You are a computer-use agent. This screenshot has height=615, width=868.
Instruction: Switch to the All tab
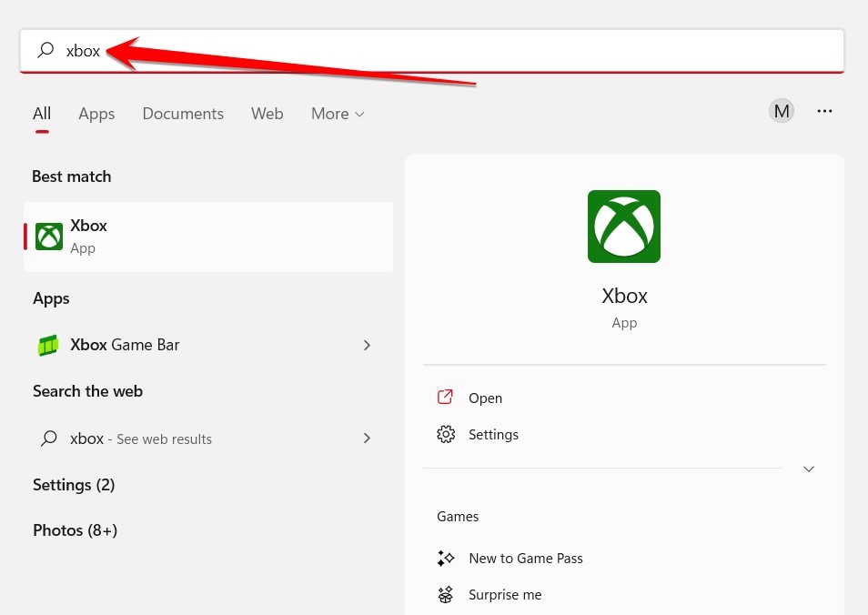(42, 114)
